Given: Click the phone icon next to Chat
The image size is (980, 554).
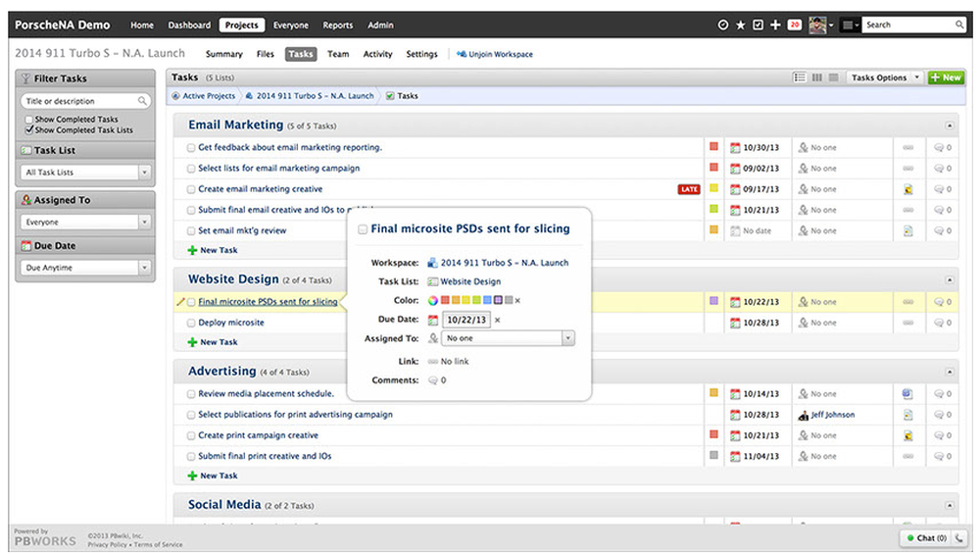Looking at the screenshot, I should click(x=958, y=537).
